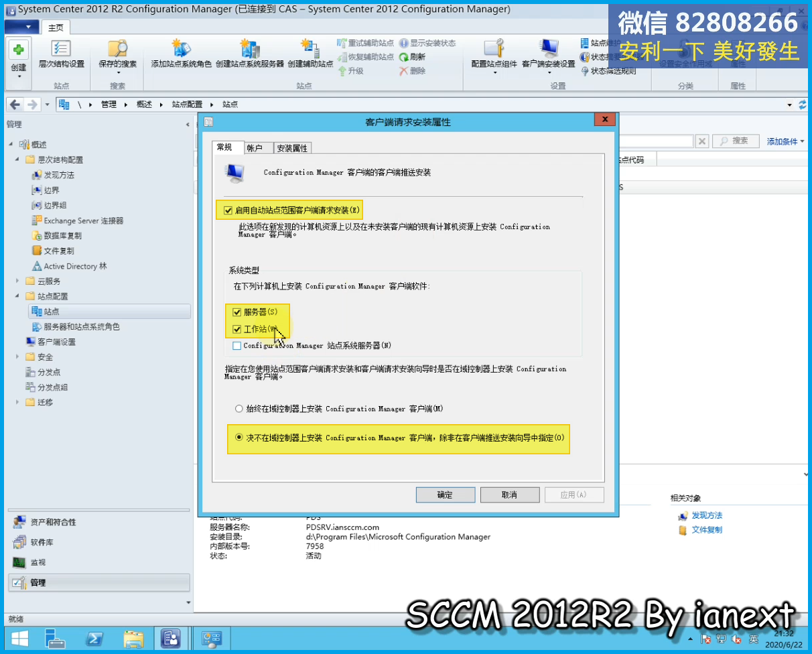Open 文件复制 related link

(x=707, y=529)
